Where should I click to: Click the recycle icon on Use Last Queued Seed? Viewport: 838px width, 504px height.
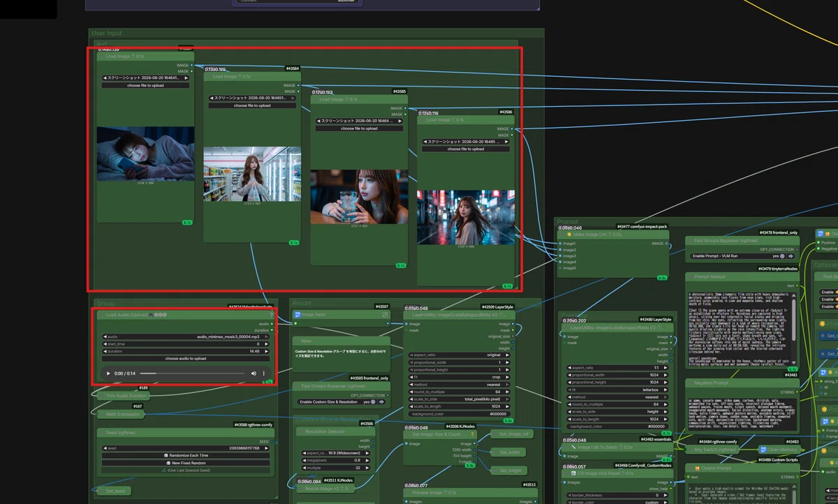point(163,470)
